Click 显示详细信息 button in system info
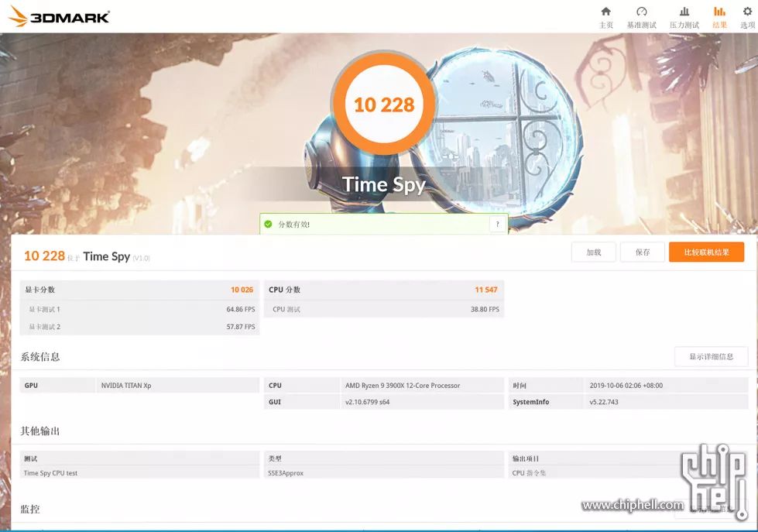This screenshot has width=758, height=532. coord(711,356)
